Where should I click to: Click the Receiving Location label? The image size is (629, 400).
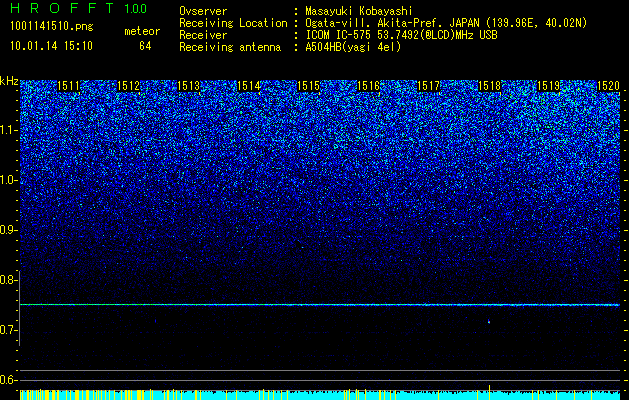[233, 24]
